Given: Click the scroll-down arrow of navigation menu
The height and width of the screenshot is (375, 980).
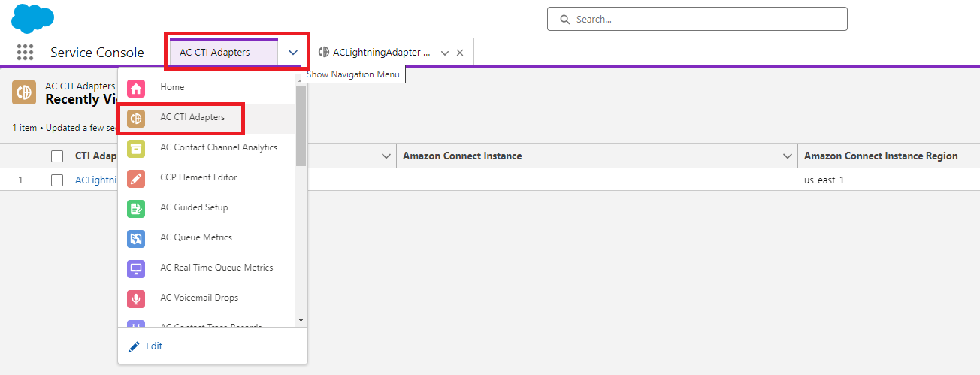Looking at the screenshot, I should click(301, 320).
